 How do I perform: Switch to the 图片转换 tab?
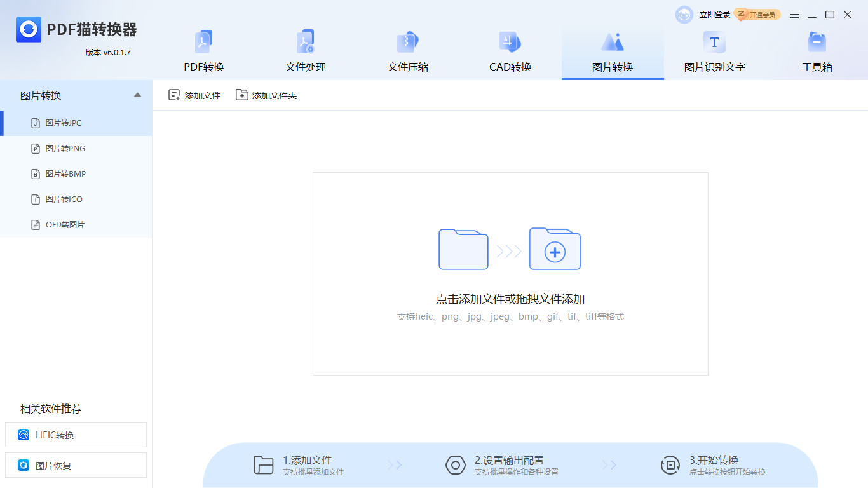[x=612, y=51]
